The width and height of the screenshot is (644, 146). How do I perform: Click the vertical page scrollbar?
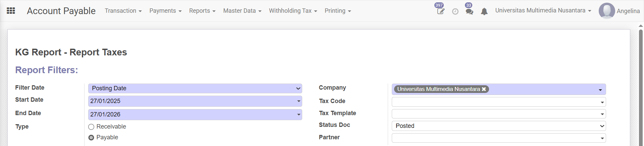pyautogui.click(x=641, y=84)
